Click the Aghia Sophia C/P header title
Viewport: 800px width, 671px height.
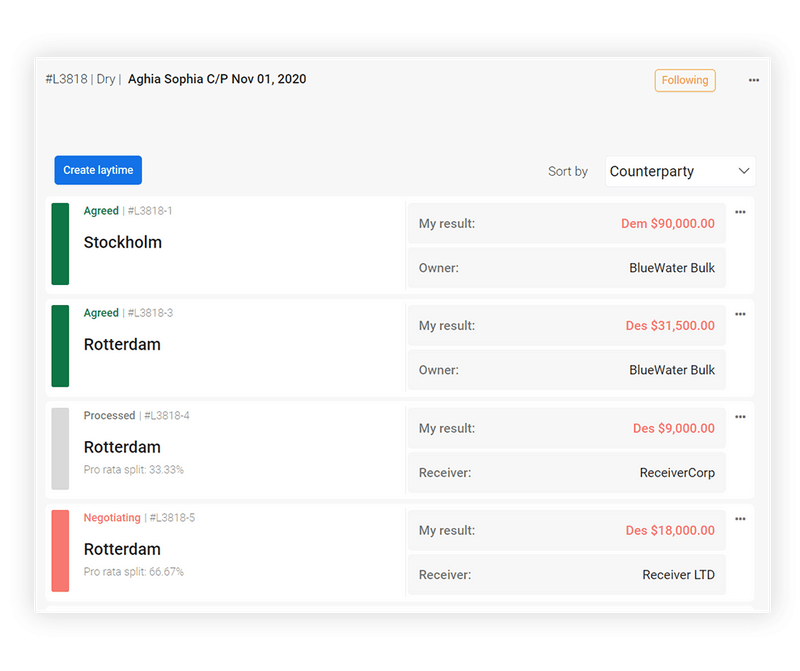tap(217, 79)
